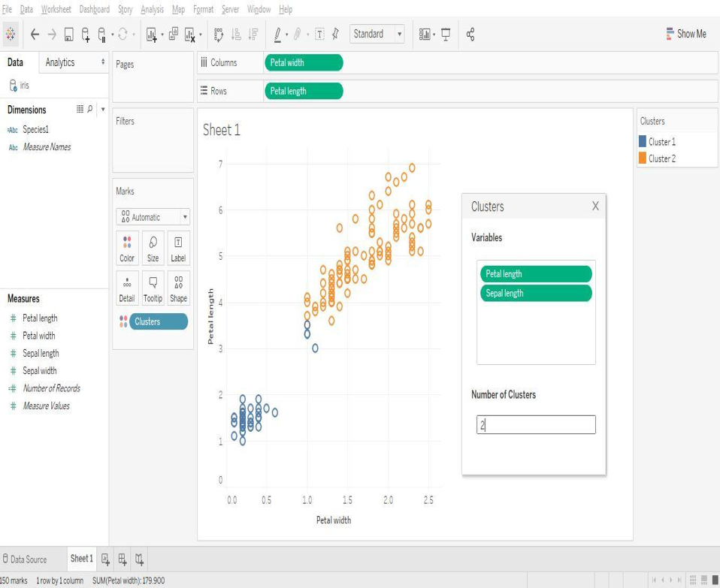Image resolution: width=720 pixels, height=588 pixels.
Task: Click the Tooltip mark icon
Action: click(153, 288)
